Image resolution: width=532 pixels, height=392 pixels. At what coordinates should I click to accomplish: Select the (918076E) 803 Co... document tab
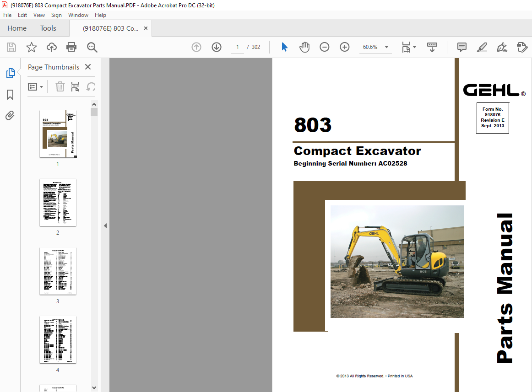[111, 28]
